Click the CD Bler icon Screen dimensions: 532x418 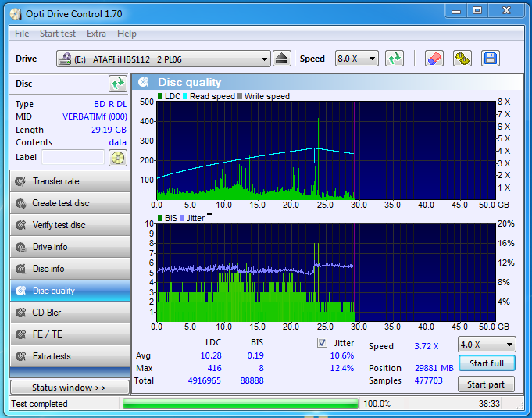tap(20, 313)
